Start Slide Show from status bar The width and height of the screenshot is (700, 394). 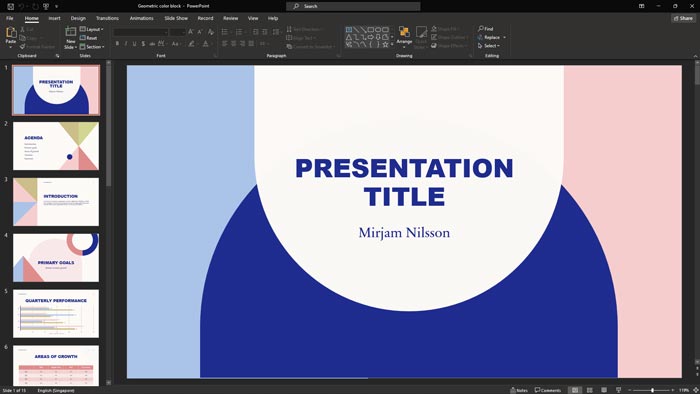(x=618, y=390)
